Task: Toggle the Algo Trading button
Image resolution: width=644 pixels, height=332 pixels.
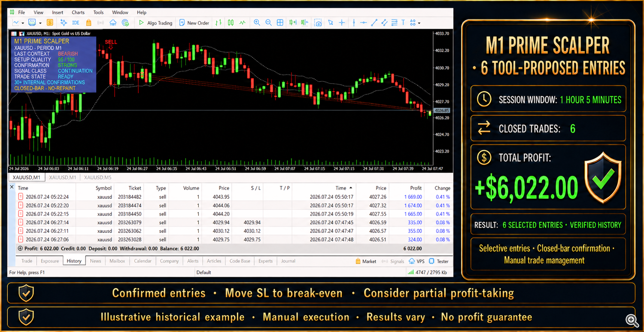Action: tap(155, 23)
